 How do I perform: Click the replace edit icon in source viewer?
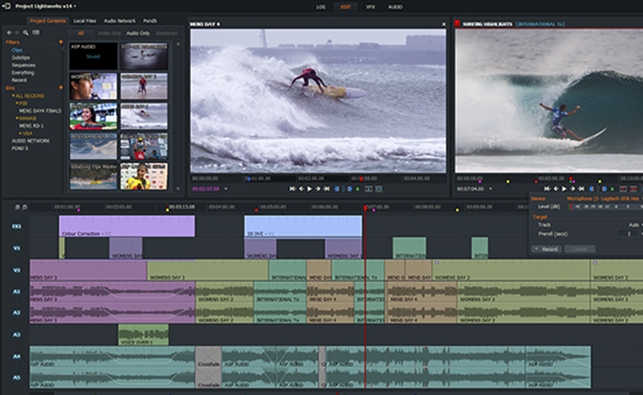pyautogui.click(x=379, y=189)
